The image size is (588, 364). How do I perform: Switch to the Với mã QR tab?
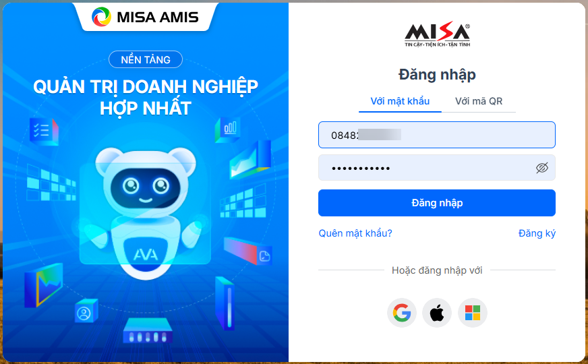click(479, 101)
